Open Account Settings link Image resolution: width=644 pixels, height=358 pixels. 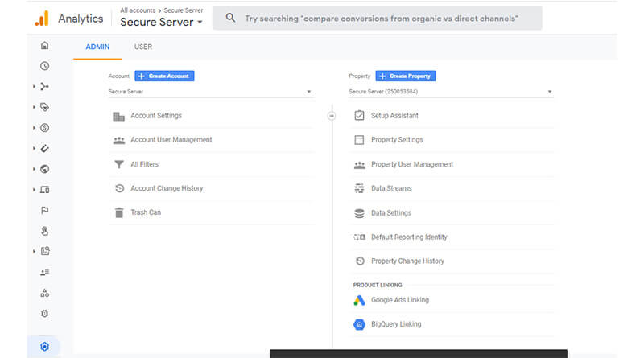coord(156,116)
